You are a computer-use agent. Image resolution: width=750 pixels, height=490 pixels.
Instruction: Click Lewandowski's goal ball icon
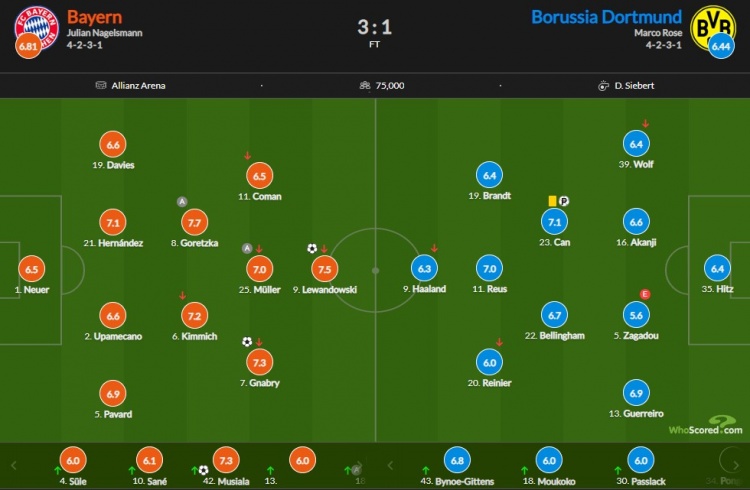click(x=312, y=248)
